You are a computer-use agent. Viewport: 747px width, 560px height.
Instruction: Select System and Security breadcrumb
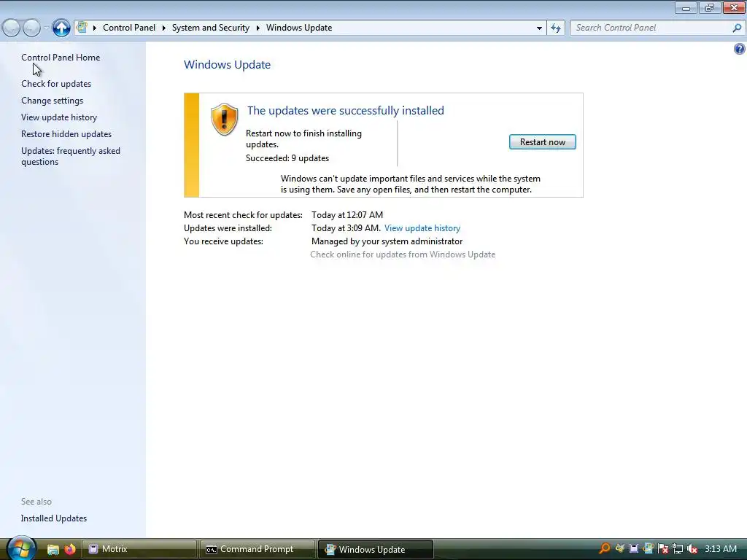coord(211,28)
